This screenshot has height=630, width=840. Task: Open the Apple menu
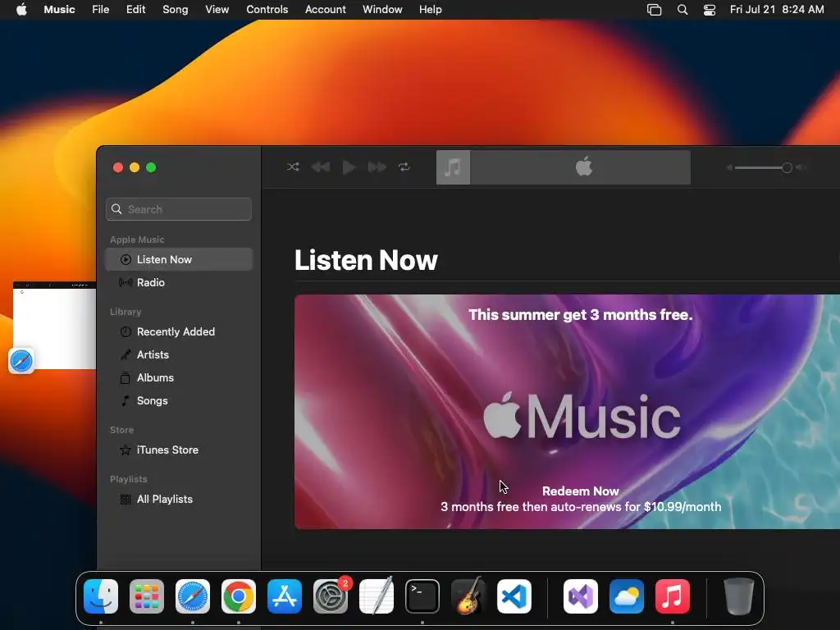pos(21,9)
